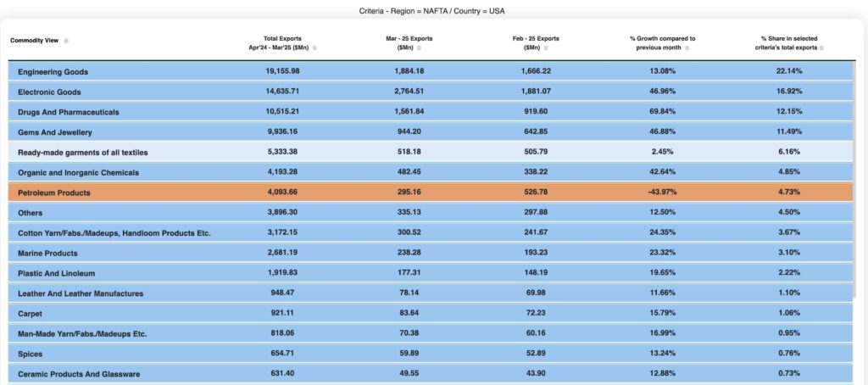868x385 pixels.
Task: Select Leather And Leather Manufactures row label
Action: coord(81,293)
